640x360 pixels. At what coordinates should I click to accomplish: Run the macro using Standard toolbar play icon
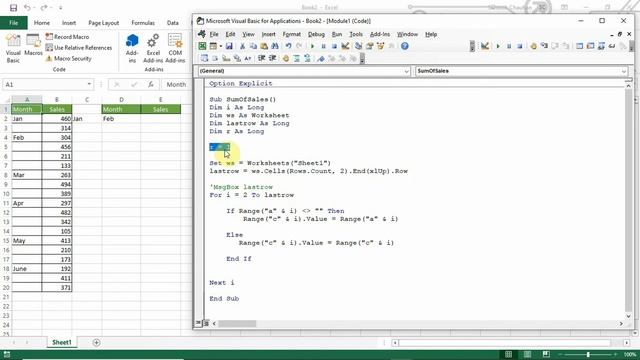313,46
